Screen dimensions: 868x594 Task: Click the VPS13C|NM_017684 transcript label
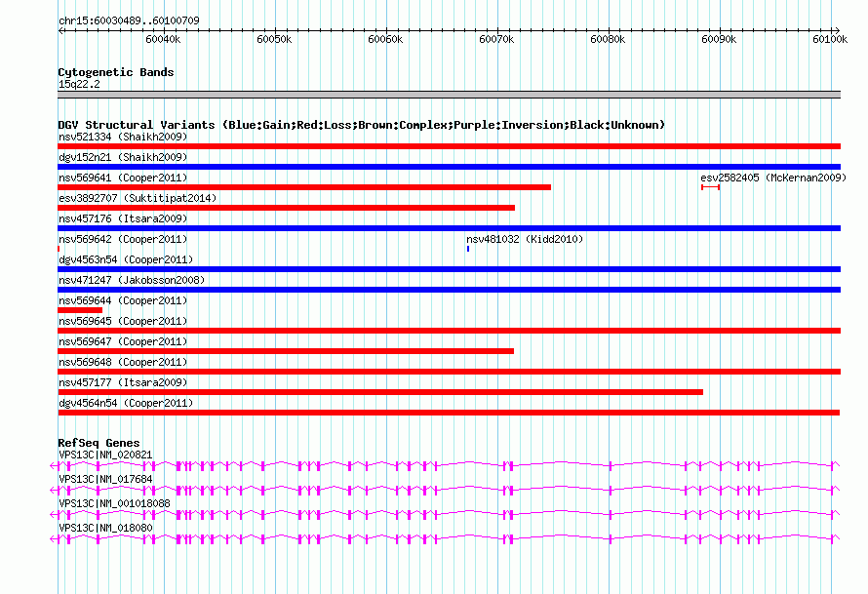(x=105, y=479)
